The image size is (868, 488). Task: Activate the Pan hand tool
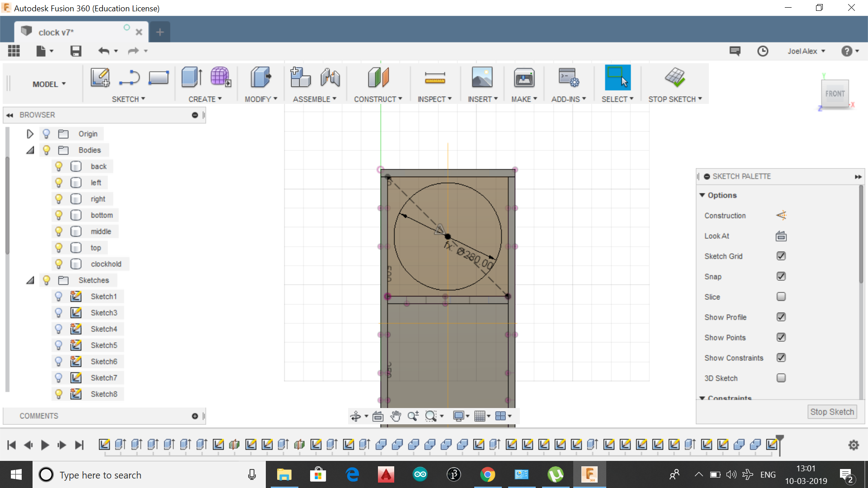(396, 416)
